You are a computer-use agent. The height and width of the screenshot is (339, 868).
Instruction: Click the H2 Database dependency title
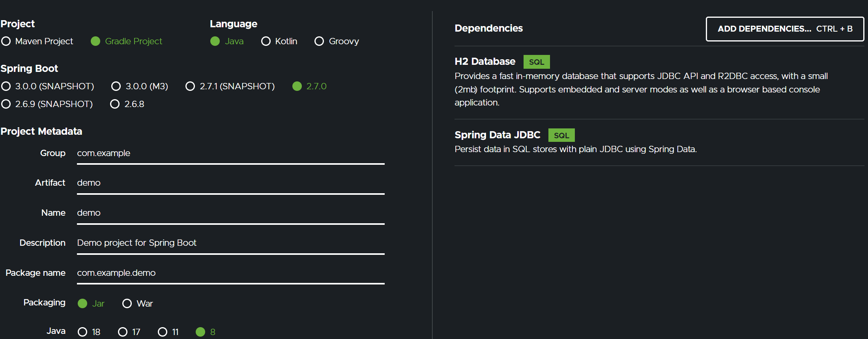click(485, 62)
